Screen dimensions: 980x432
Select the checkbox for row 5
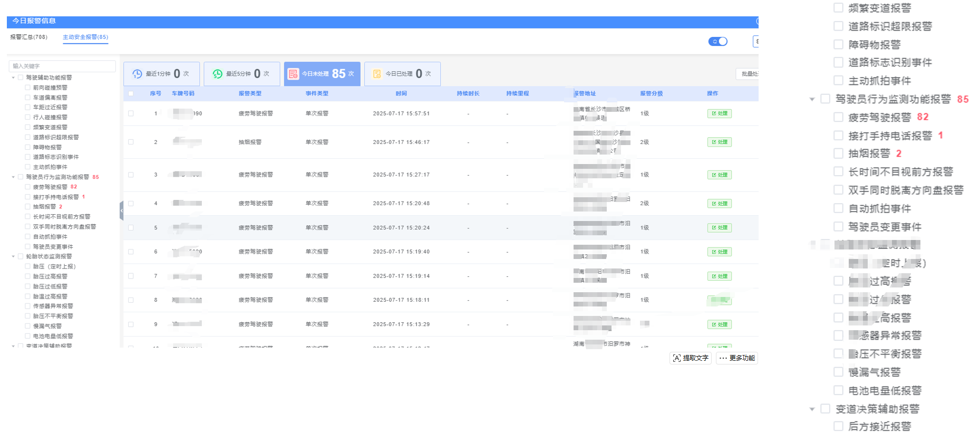(x=131, y=228)
